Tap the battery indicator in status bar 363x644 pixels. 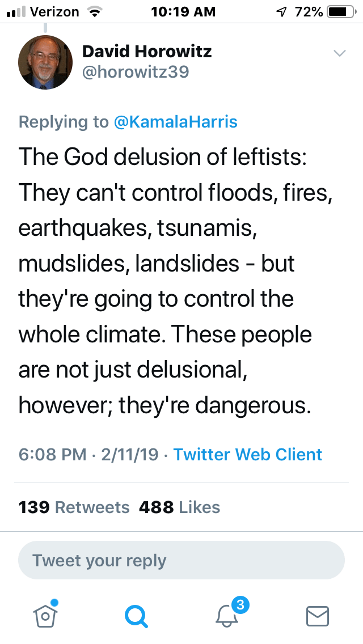(x=340, y=11)
